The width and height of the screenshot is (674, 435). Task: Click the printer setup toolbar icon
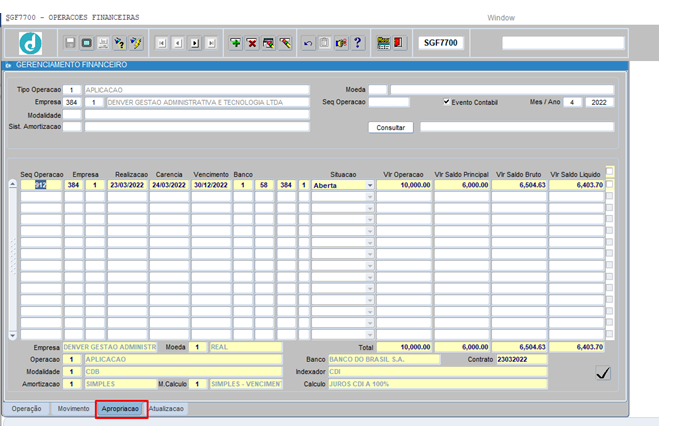coord(103,43)
